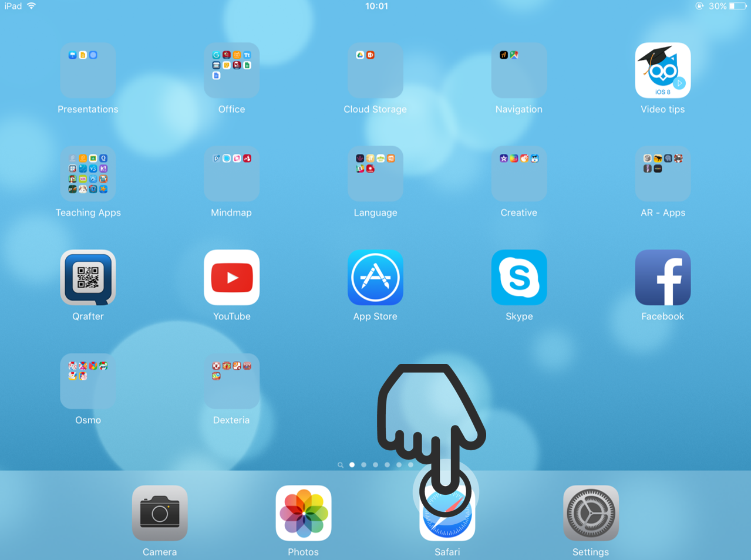Launch the Video tips app
Image resolution: width=751 pixels, height=560 pixels.
point(663,70)
